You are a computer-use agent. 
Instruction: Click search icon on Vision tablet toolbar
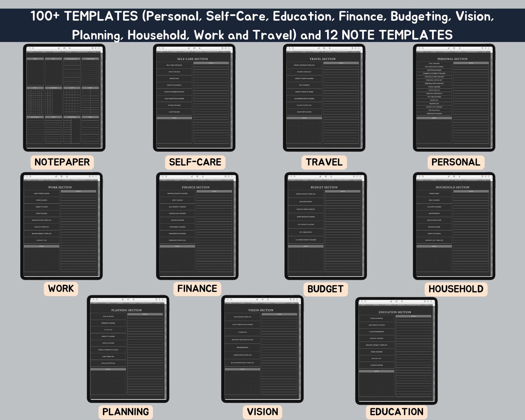(228, 299)
